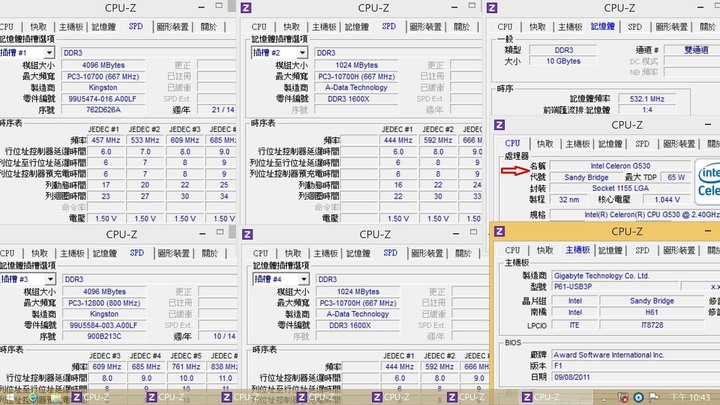Viewport: 720px width, 405px height.
Task: Click the taskbar clock showing 10:43
Action: (690, 397)
